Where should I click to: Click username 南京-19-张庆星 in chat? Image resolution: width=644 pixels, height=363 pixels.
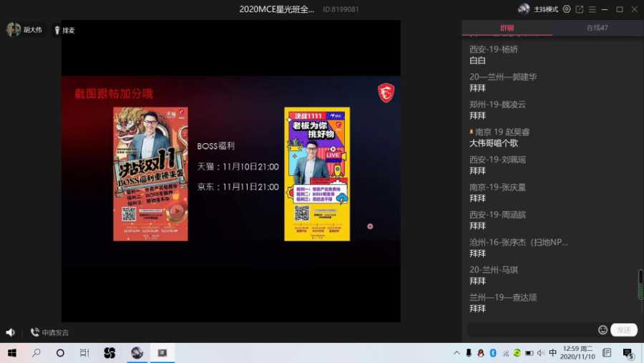pyautogui.click(x=498, y=187)
